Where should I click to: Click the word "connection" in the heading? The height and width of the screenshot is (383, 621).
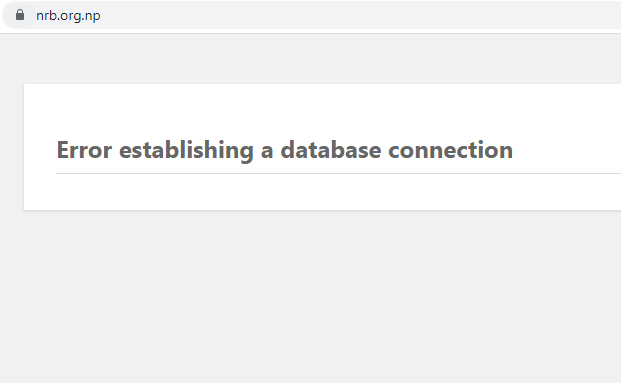(x=450, y=150)
